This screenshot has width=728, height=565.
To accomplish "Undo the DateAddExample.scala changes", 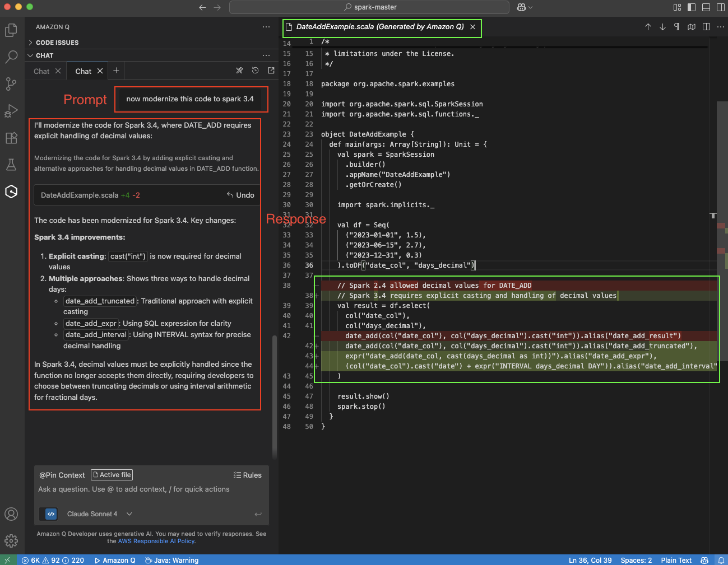I will click(241, 195).
